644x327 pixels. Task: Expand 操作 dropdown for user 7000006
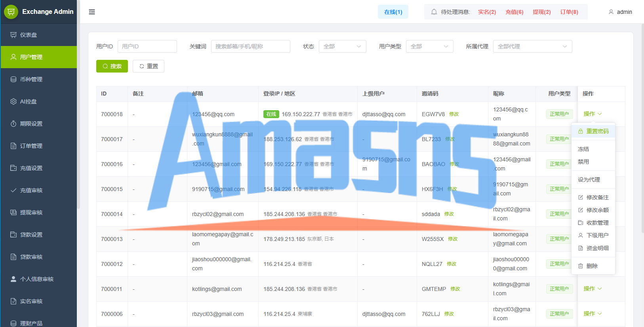click(x=593, y=314)
